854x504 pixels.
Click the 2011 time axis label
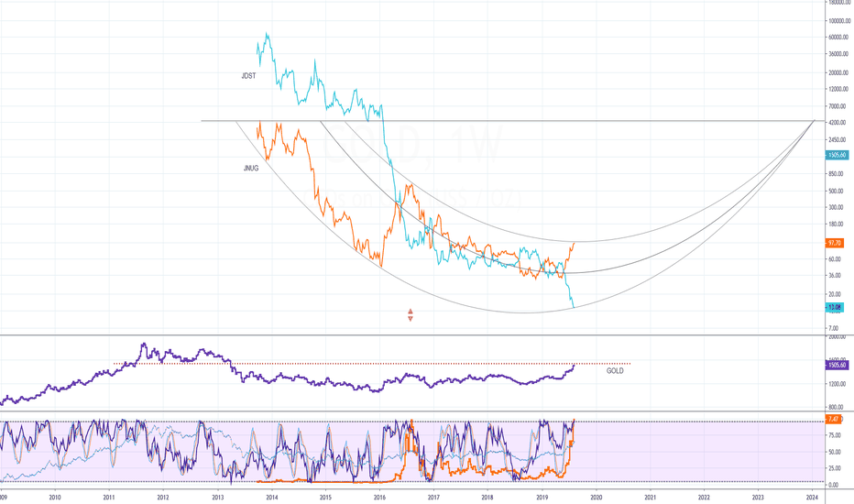click(109, 498)
